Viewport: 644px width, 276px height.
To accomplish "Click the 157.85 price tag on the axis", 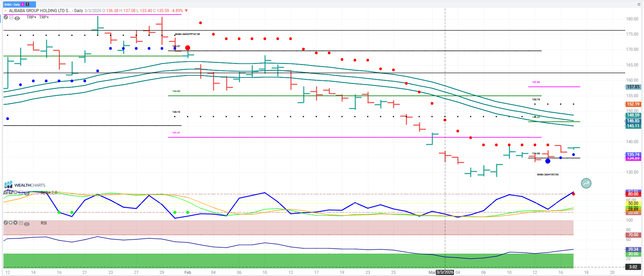I will pyautogui.click(x=633, y=87).
